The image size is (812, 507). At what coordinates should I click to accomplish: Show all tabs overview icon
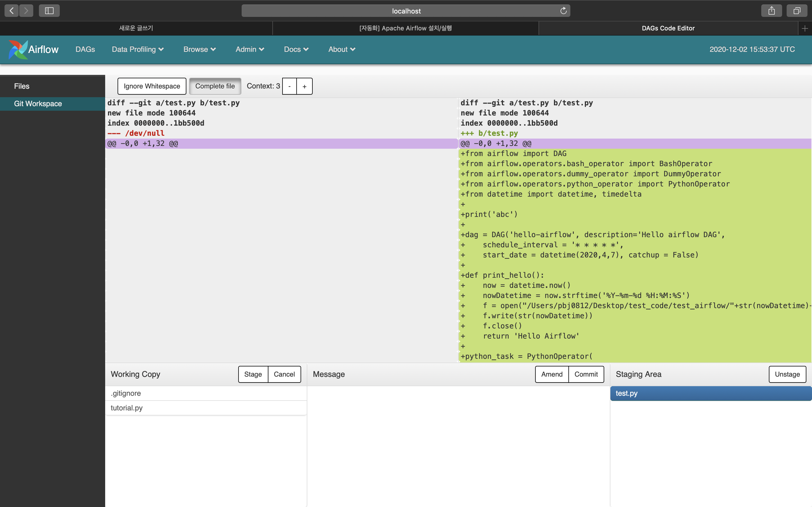click(x=797, y=11)
